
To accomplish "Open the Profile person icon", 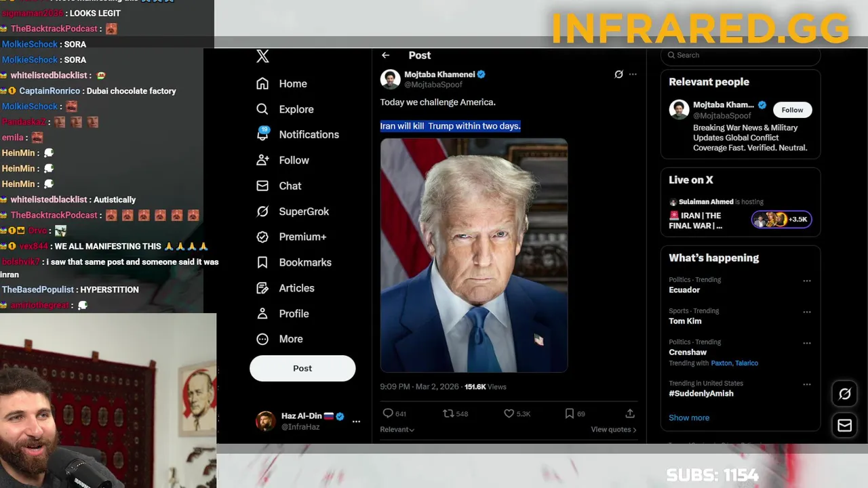I will (262, 314).
